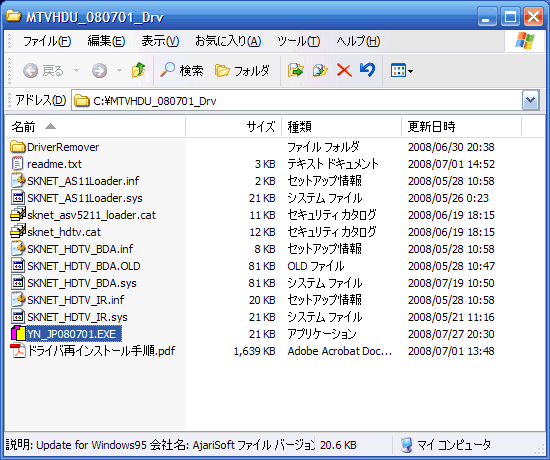
Task: Click the Up folder toolbar icon
Action: click(x=139, y=71)
